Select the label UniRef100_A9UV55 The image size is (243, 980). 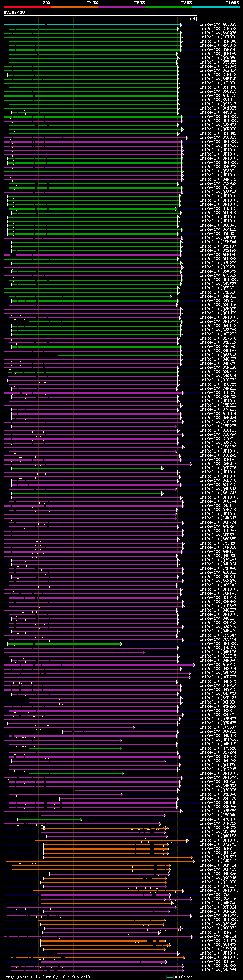click(x=218, y=384)
